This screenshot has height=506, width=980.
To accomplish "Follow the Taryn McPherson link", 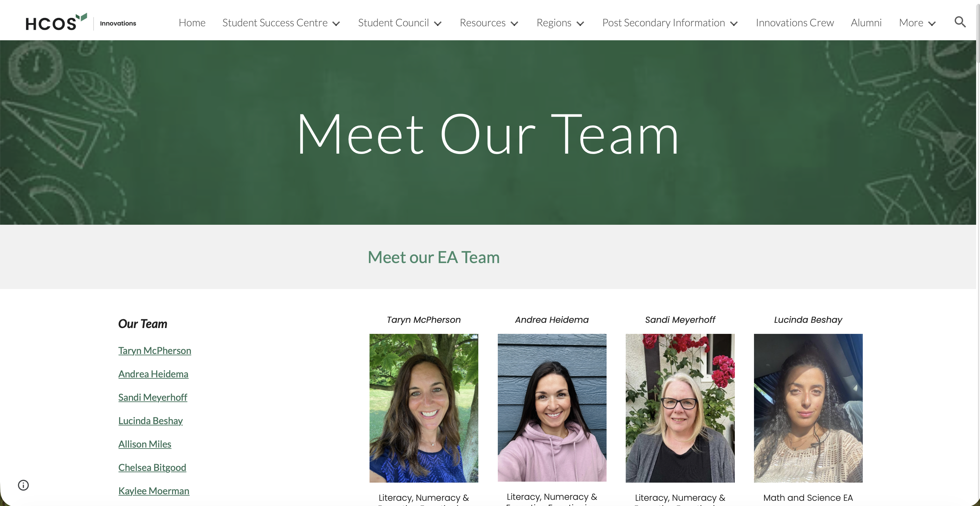I will [155, 350].
